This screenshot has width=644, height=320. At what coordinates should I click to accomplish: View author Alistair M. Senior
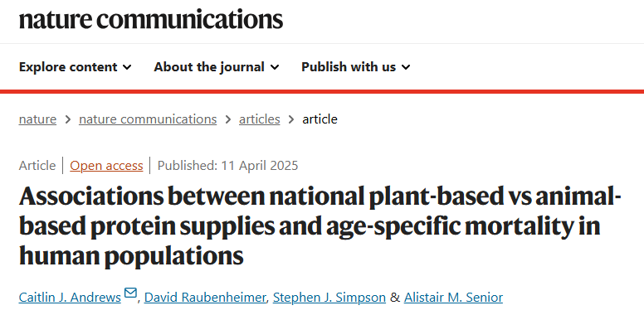point(453,297)
